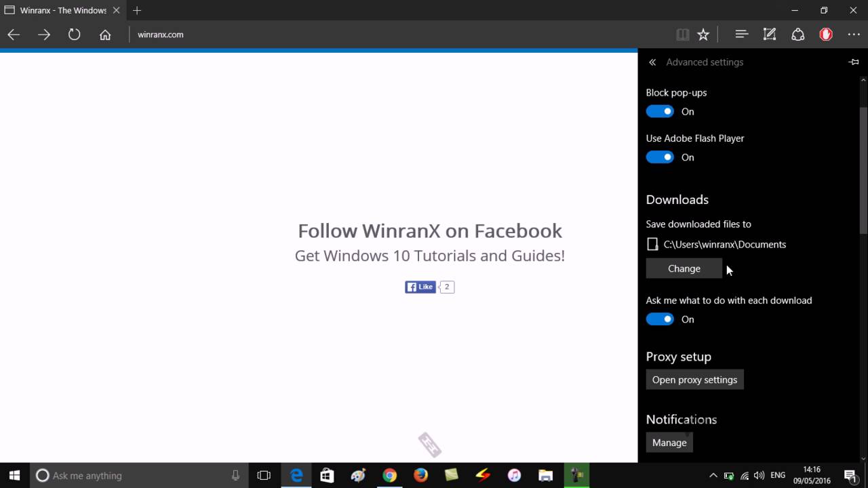
Task: Click Change download folder button
Action: pos(684,268)
